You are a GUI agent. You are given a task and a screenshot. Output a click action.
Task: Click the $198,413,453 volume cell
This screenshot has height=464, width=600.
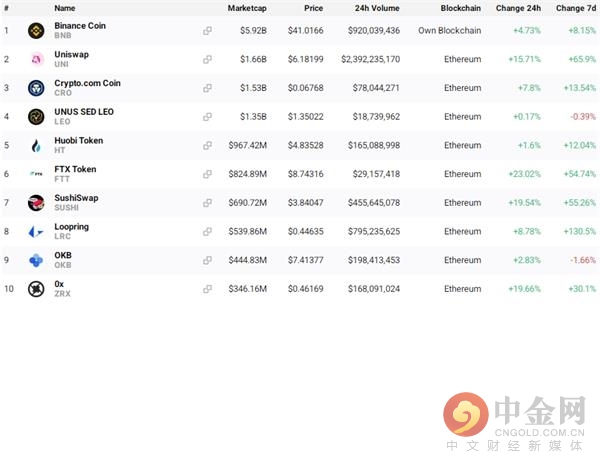374,260
